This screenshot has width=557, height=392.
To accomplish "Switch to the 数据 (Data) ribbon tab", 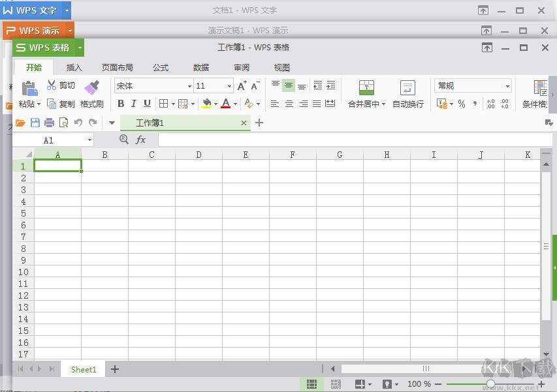I will point(200,67).
